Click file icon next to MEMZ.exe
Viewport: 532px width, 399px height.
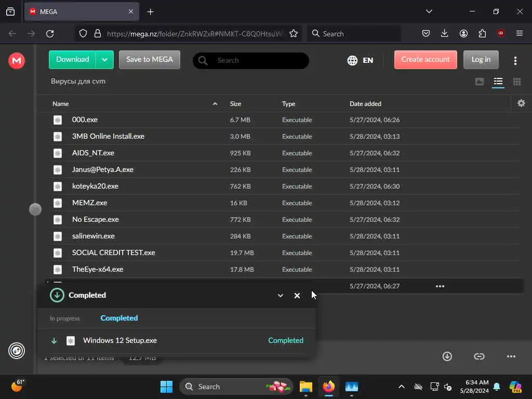pos(58,203)
